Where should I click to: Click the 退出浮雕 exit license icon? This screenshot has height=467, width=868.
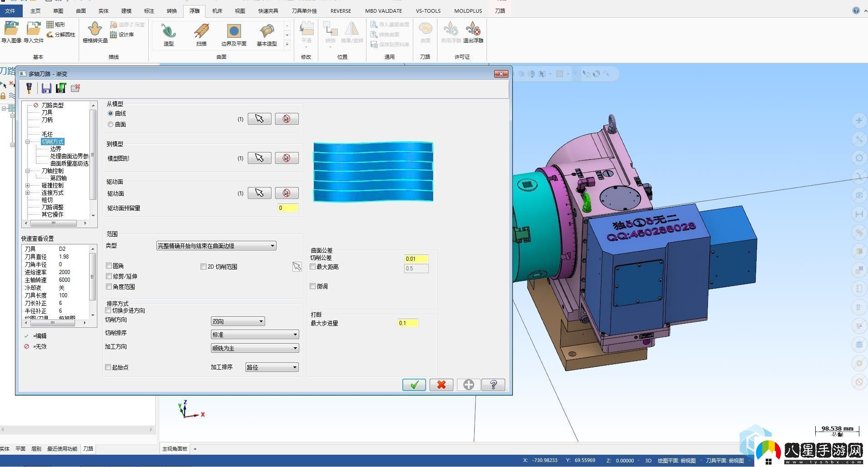click(473, 32)
